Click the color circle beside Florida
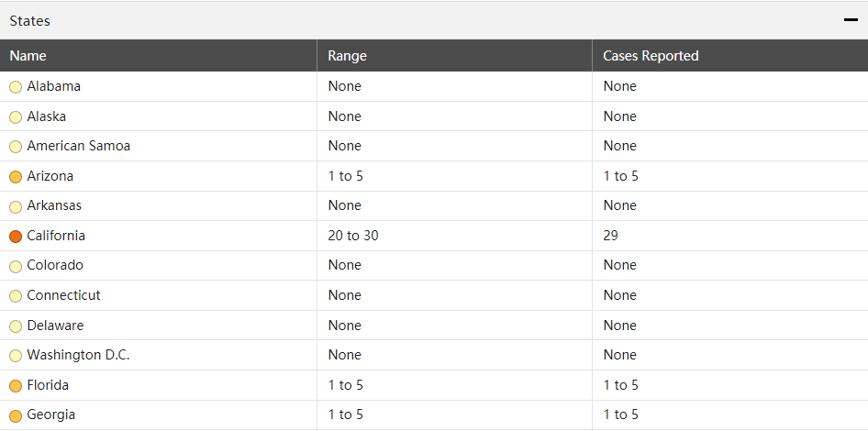 (16, 386)
